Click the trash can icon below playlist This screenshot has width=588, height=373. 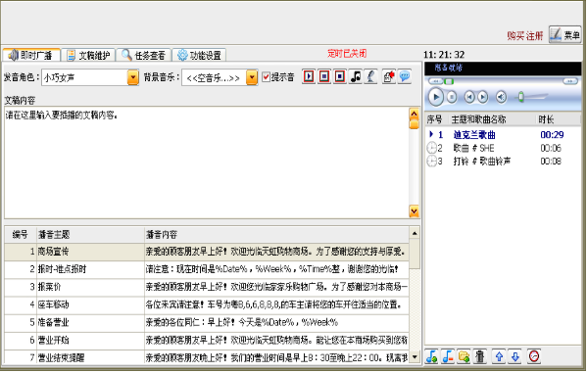tap(480, 356)
